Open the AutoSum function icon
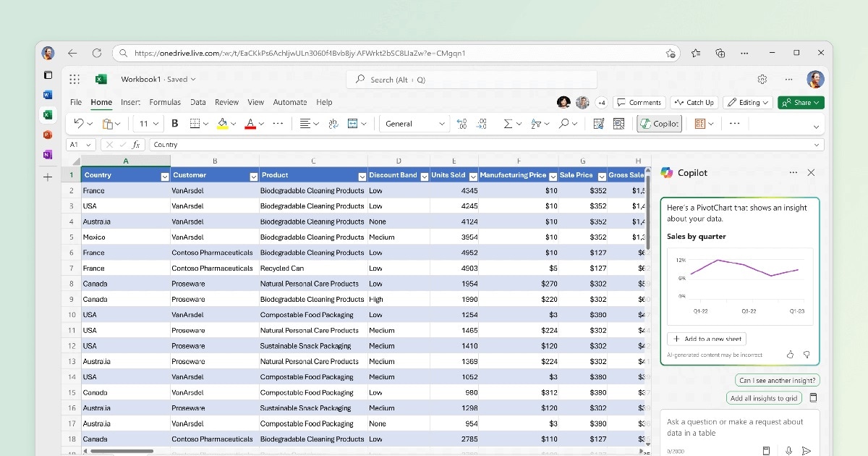The image size is (868, 456). [508, 124]
